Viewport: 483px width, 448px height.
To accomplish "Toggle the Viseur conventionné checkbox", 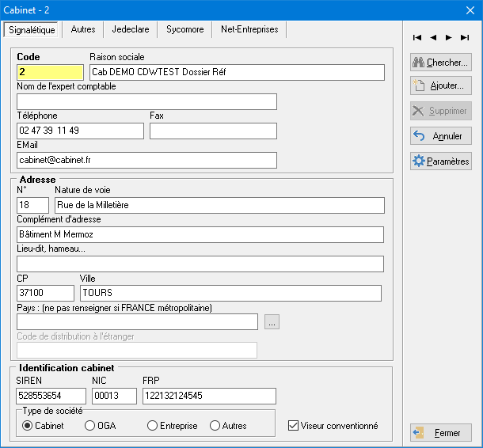I will (x=294, y=426).
